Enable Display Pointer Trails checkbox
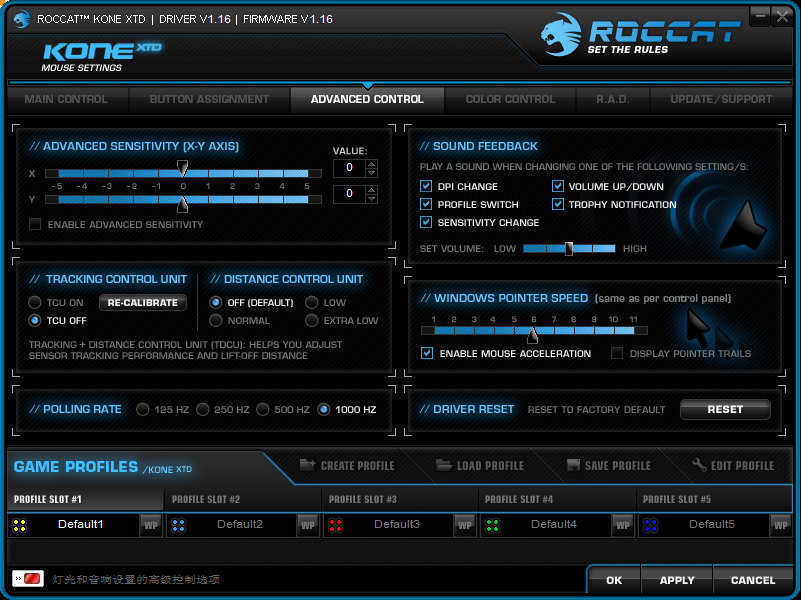801x600 pixels. [617, 353]
